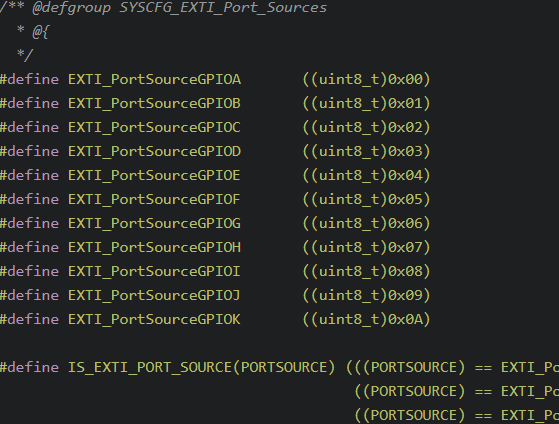Image resolution: width=559 pixels, height=424 pixels.
Task: Place cursor in EXTI_PortSourceGPIOH
Action: [154, 247]
